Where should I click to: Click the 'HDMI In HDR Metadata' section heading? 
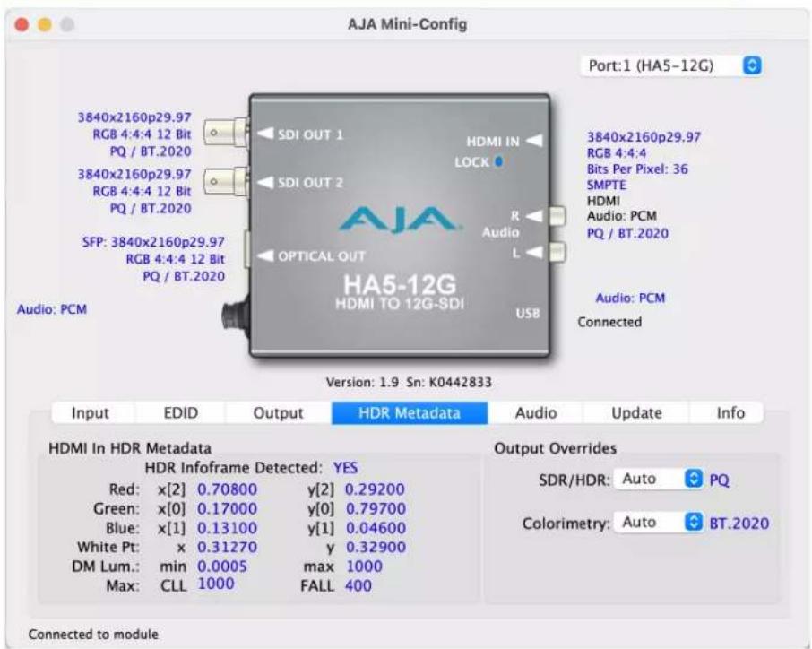pos(130,448)
